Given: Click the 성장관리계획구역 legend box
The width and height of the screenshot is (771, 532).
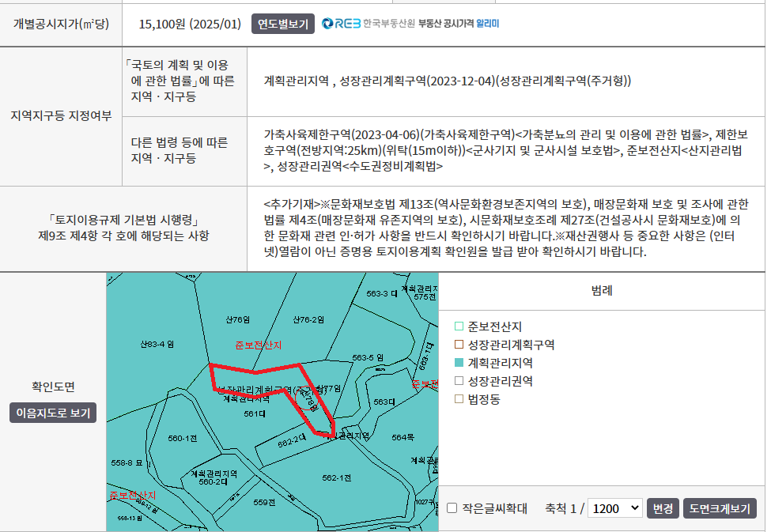Looking at the screenshot, I should click(x=459, y=345).
